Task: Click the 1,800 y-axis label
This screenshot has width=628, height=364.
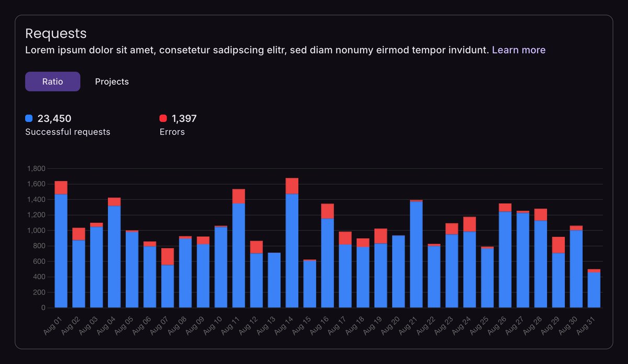Action: (36, 168)
